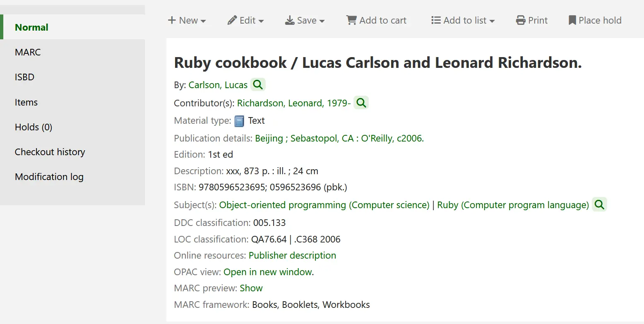The width and height of the screenshot is (644, 324).
Task: Open the Edit dropdown menu
Action: coord(246,20)
